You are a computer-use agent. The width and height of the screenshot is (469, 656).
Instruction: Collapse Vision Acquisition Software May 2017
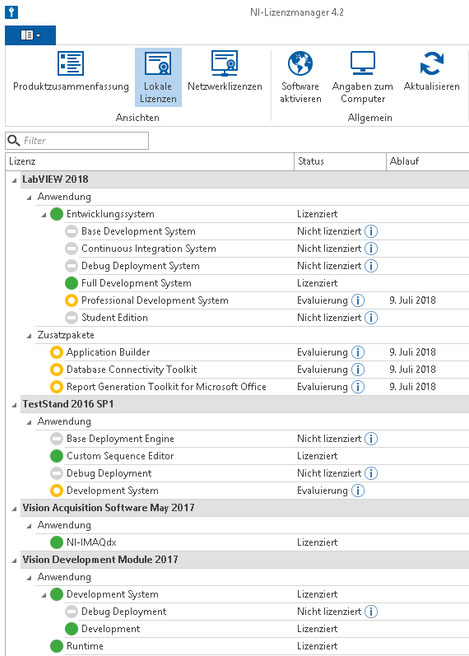tap(14, 509)
